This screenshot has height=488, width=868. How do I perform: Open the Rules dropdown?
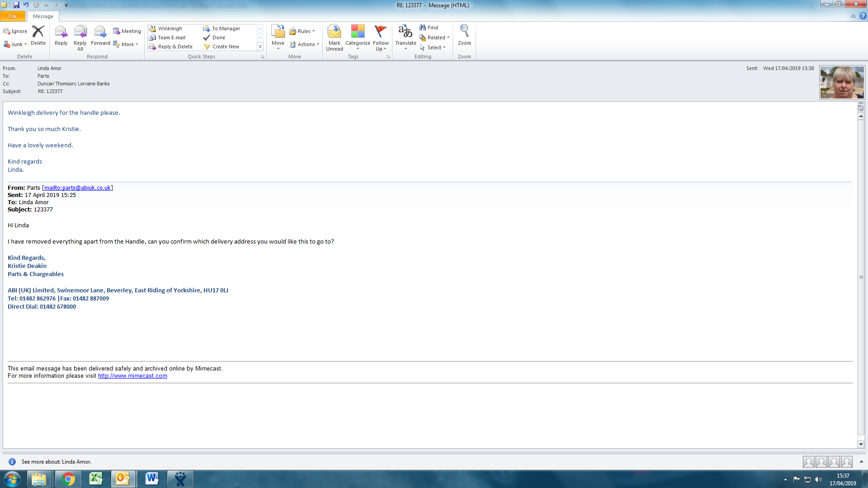tap(302, 31)
